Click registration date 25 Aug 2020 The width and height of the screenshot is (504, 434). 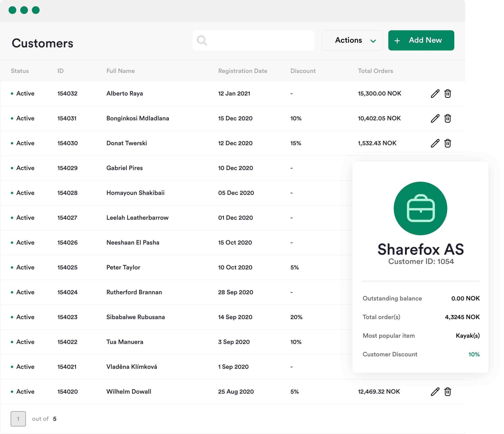(x=236, y=391)
